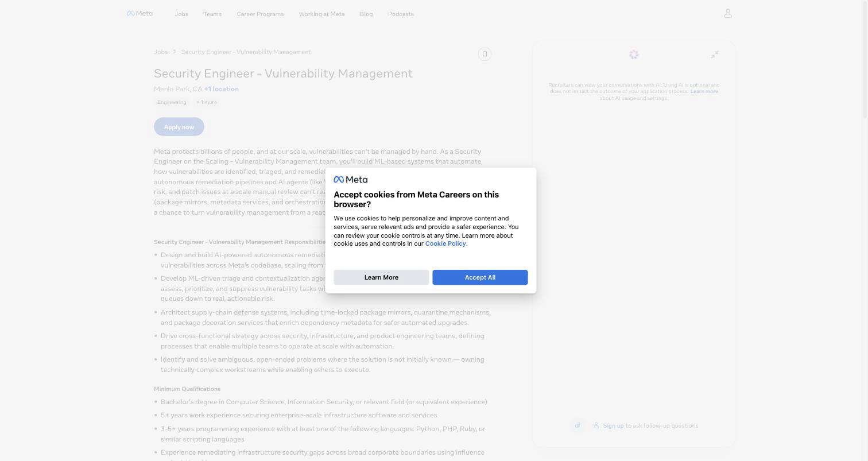868x461 pixels.
Task: Click the Apply now button
Action: [179, 127]
